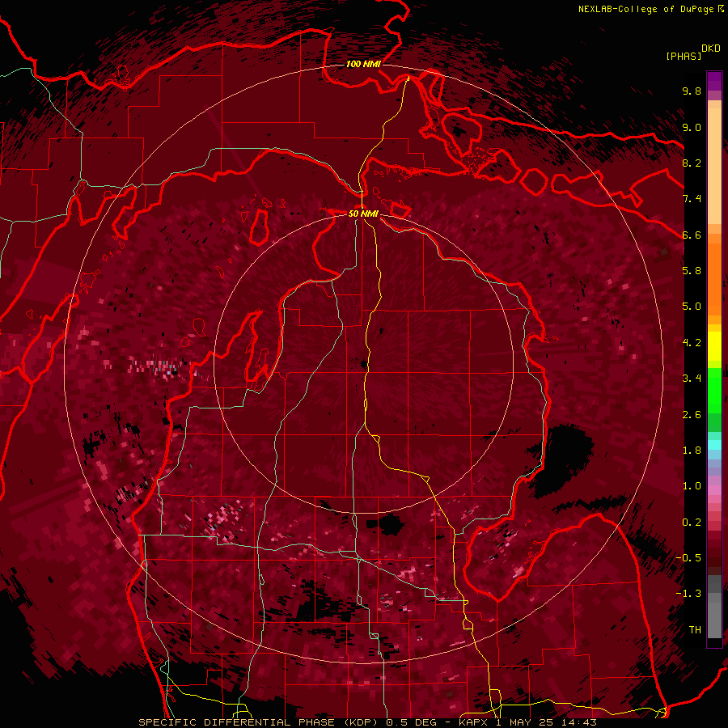Image resolution: width=728 pixels, height=728 pixels.
Task: Click the 2.6 scale value
Action: coord(692,415)
